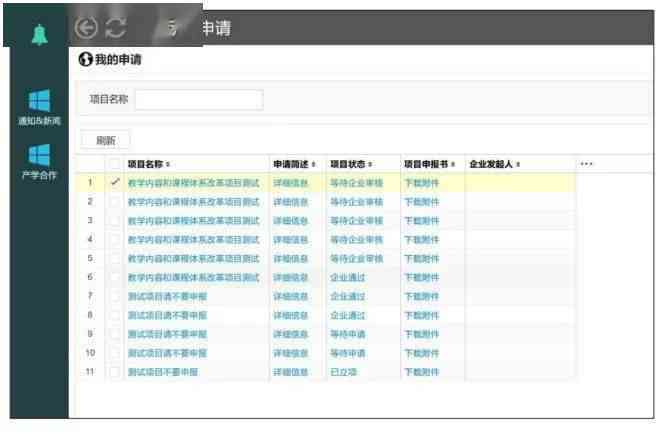Tick the checkbox in row 7
The image size is (667, 443).
coord(114,296)
